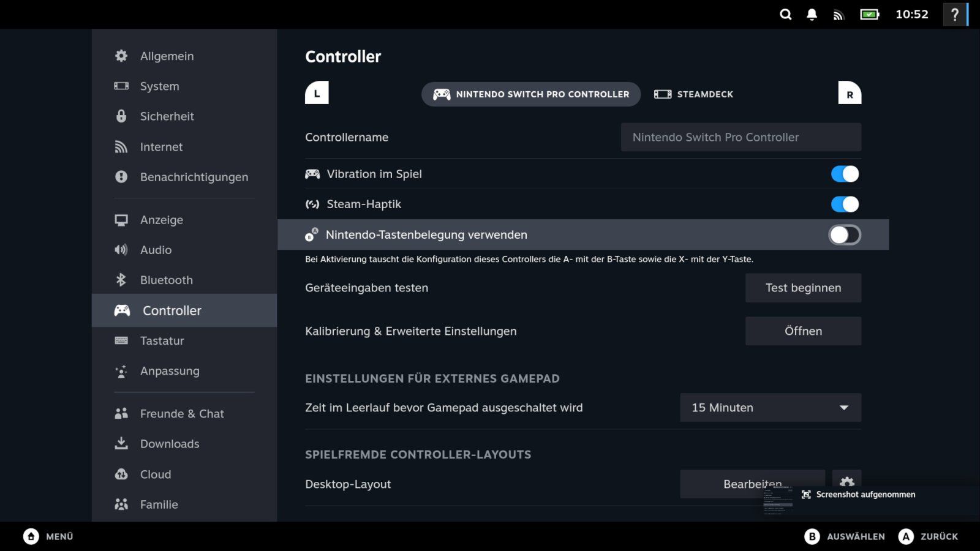Expand the 15 Minuten idle dropdown
Viewport: 980px width, 551px height.
coord(770,408)
